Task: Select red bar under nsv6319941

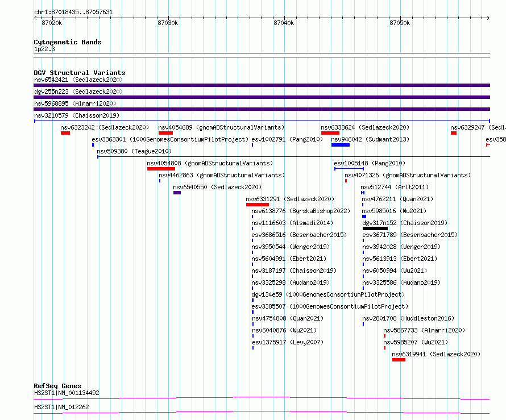Action: click(x=399, y=360)
